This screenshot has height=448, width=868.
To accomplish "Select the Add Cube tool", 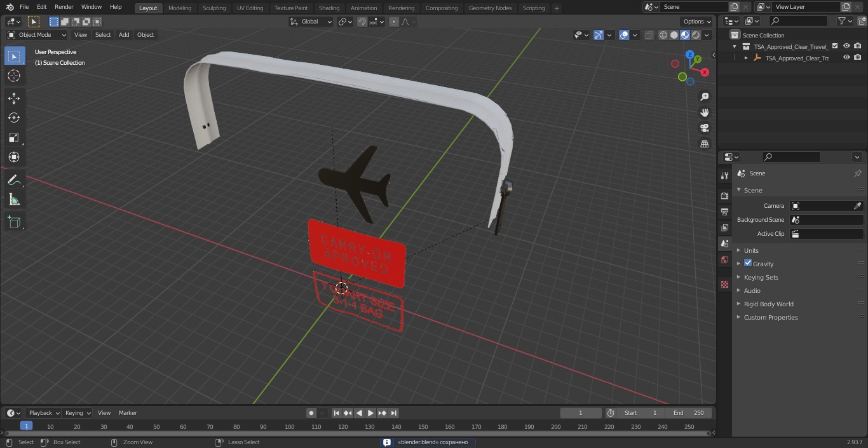I will (14, 222).
